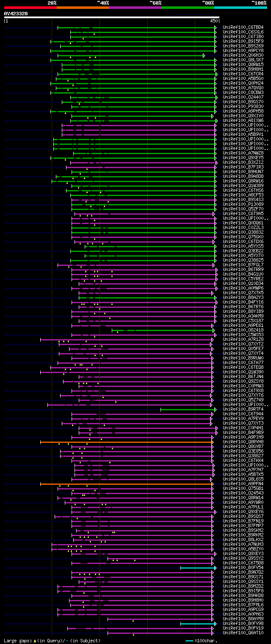This screenshot has height=644, width=271.
Task: Click the red segment of the identity color legend
Action: tap(30, 8)
